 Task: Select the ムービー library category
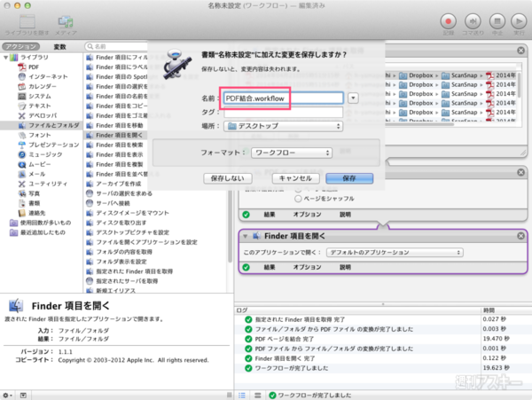point(39,164)
